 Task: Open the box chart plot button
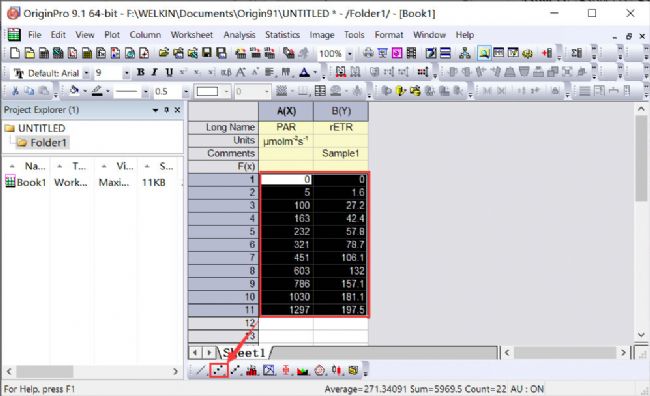point(286,370)
